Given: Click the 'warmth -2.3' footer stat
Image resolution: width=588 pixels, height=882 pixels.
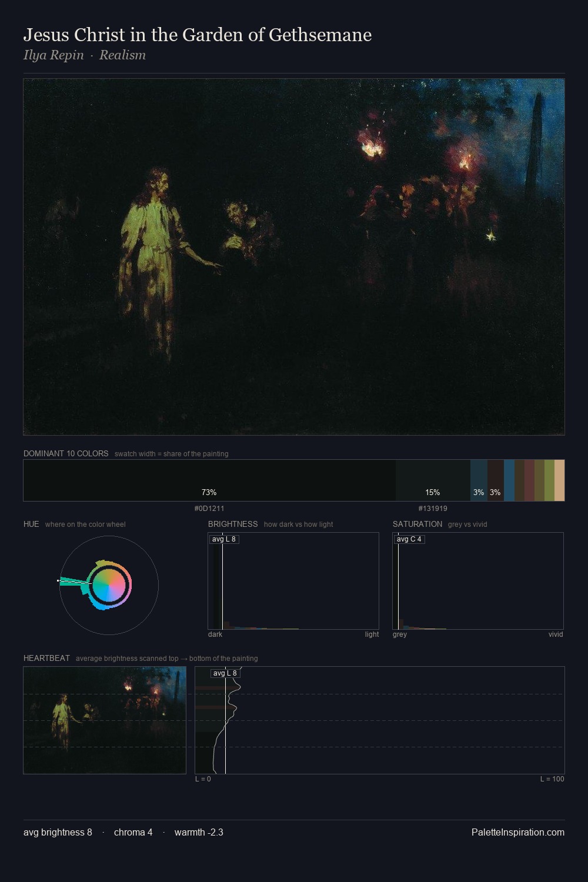Looking at the screenshot, I should [199, 832].
